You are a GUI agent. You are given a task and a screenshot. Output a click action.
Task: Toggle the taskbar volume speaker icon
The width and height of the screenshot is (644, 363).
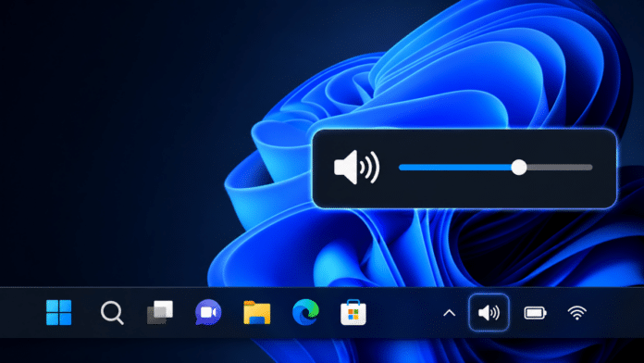489,313
